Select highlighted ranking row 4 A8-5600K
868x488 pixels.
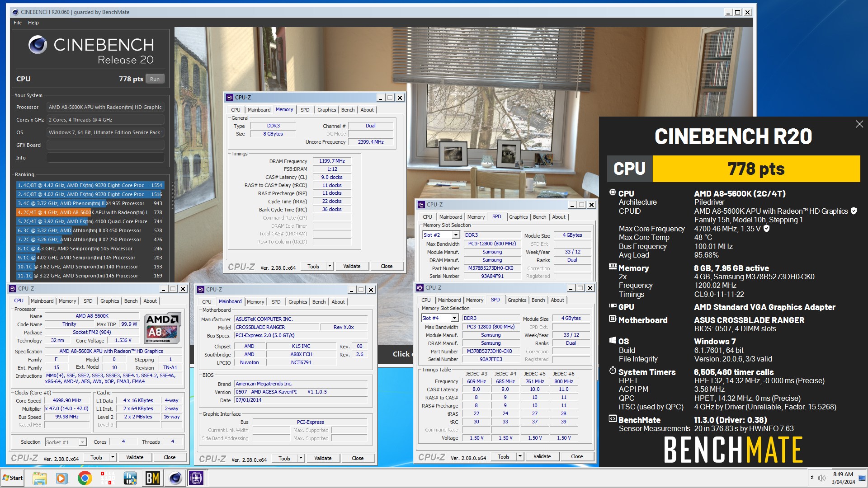90,212
